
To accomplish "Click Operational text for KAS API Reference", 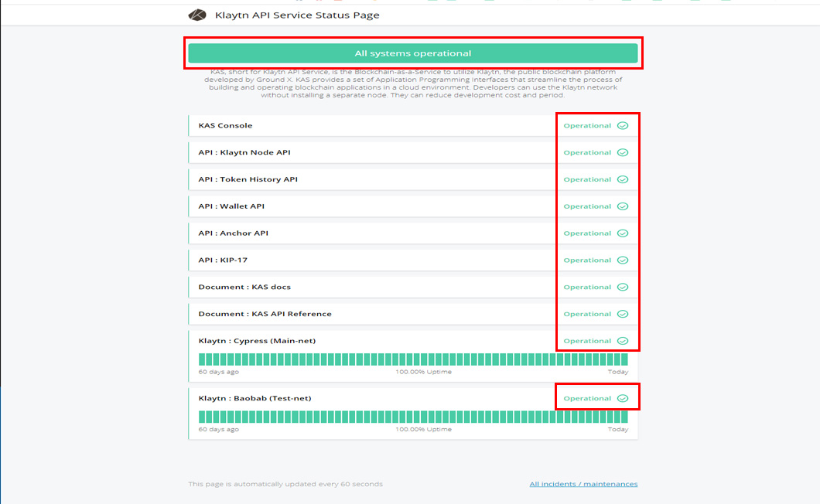I will [x=586, y=314].
